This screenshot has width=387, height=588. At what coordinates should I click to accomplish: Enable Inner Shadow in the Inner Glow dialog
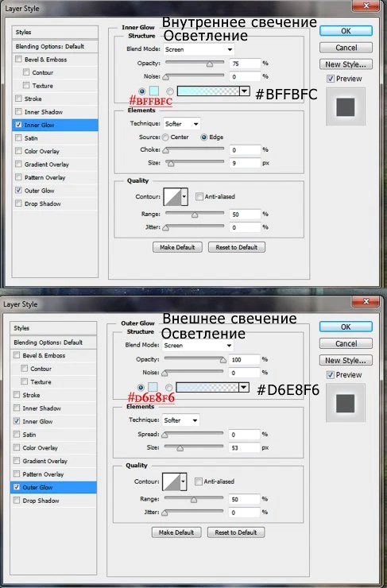click(x=18, y=112)
